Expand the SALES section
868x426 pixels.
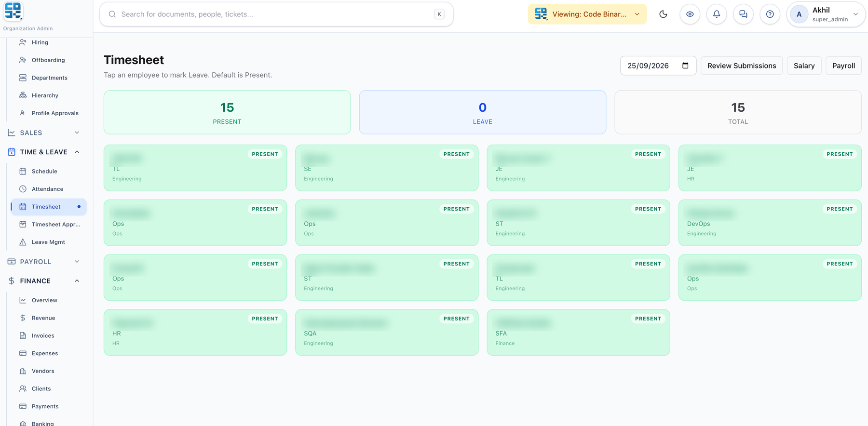(44, 133)
